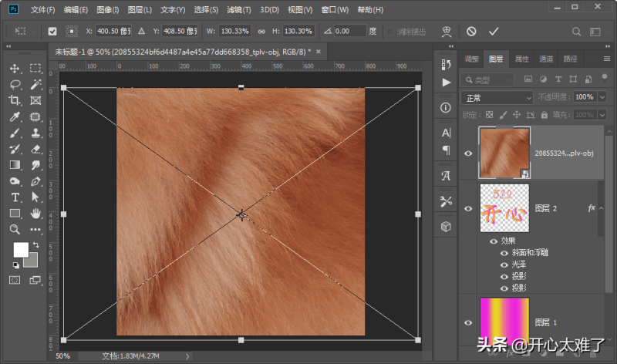Click the rotation angle input field
This screenshot has width=617, height=364.
point(349,31)
